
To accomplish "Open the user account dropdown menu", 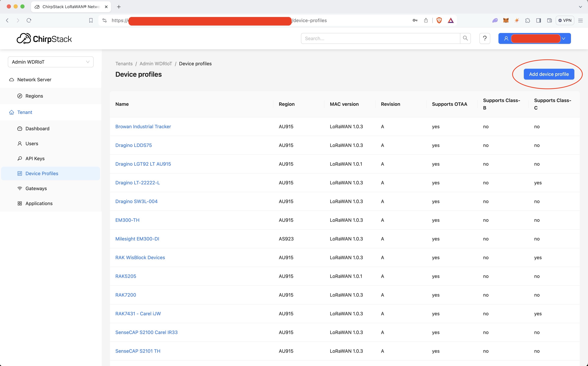I will point(534,38).
